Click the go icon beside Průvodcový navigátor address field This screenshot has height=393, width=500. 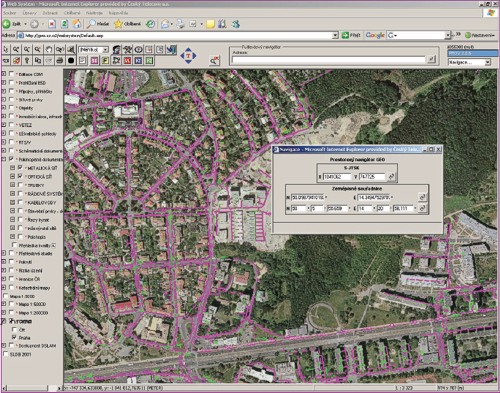click(431, 59)
